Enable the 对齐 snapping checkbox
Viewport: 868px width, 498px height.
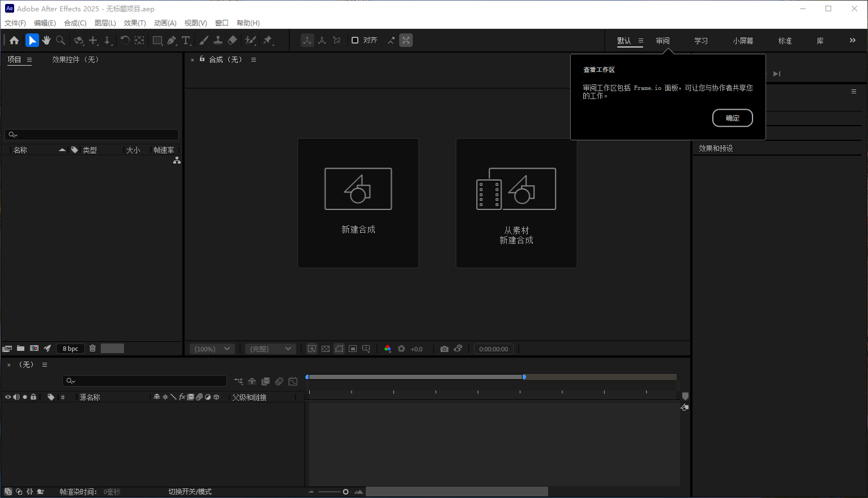point(355,40)
